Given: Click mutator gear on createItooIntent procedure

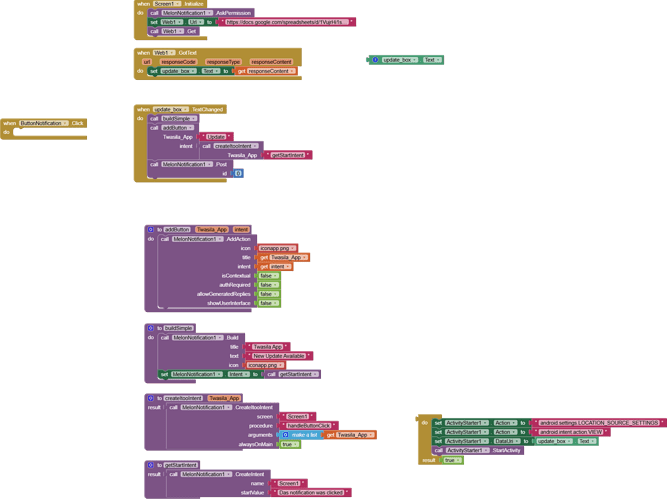Looking at the screenshot, I should click(150, 398).
